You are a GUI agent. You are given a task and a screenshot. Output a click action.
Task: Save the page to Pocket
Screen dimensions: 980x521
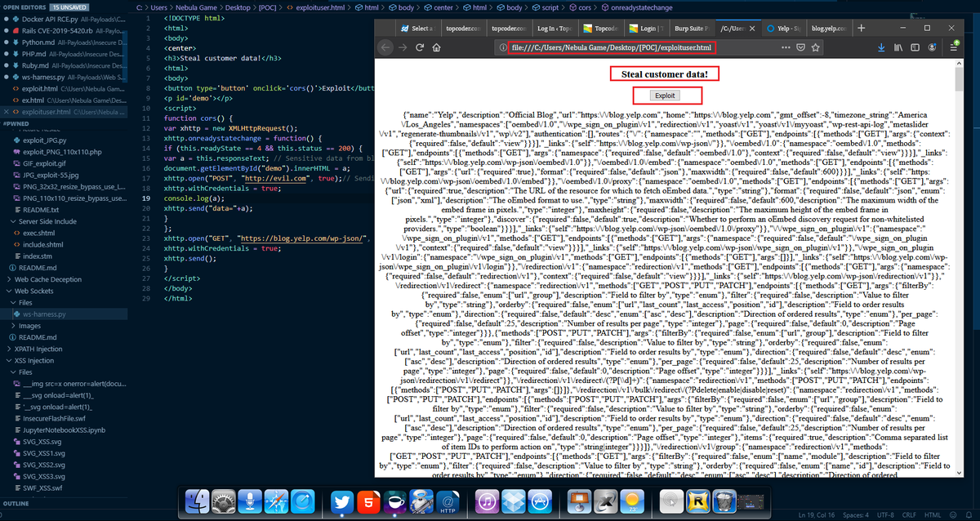(x=800, y=47)
